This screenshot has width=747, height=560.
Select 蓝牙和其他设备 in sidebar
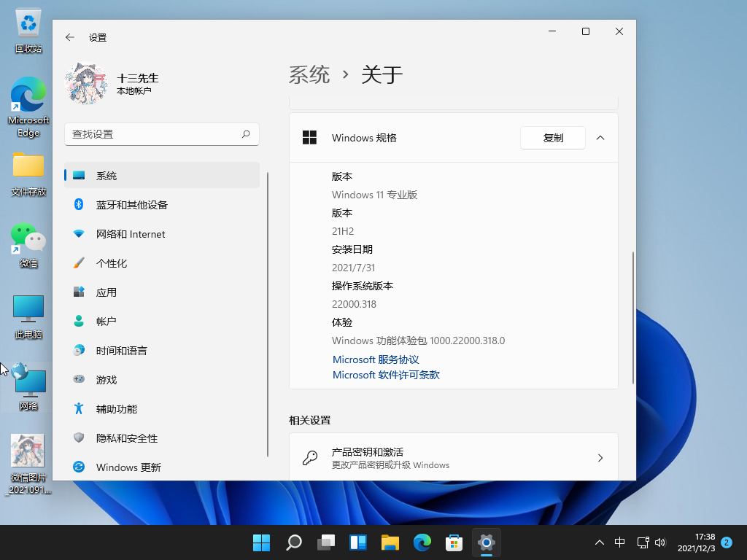pos(132,205)
